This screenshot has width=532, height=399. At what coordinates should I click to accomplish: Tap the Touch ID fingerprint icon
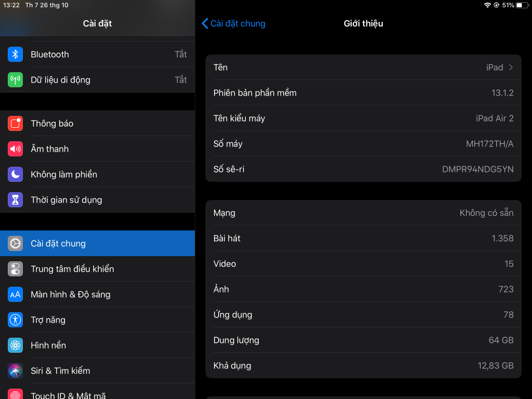[x=15, y=394]
